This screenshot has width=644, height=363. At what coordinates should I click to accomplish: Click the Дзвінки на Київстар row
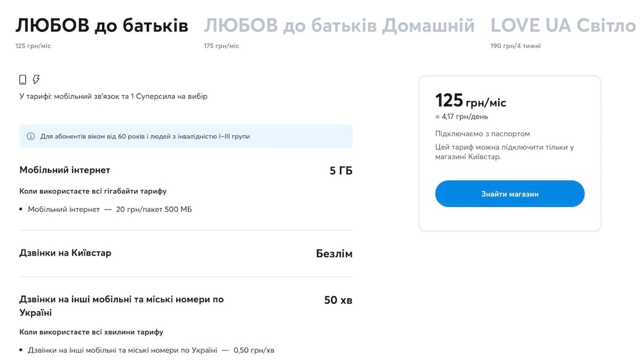point(186,253)
